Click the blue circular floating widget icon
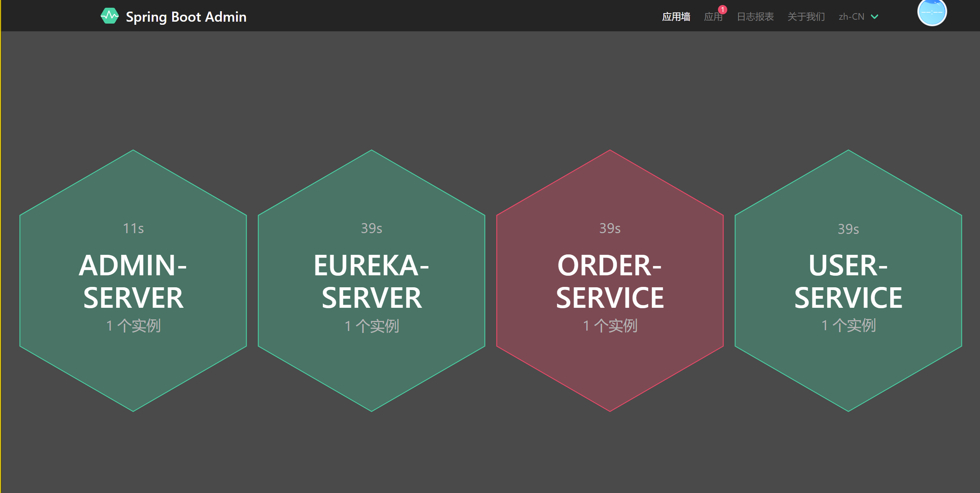The image size is (980, 493). click(932, 12)
